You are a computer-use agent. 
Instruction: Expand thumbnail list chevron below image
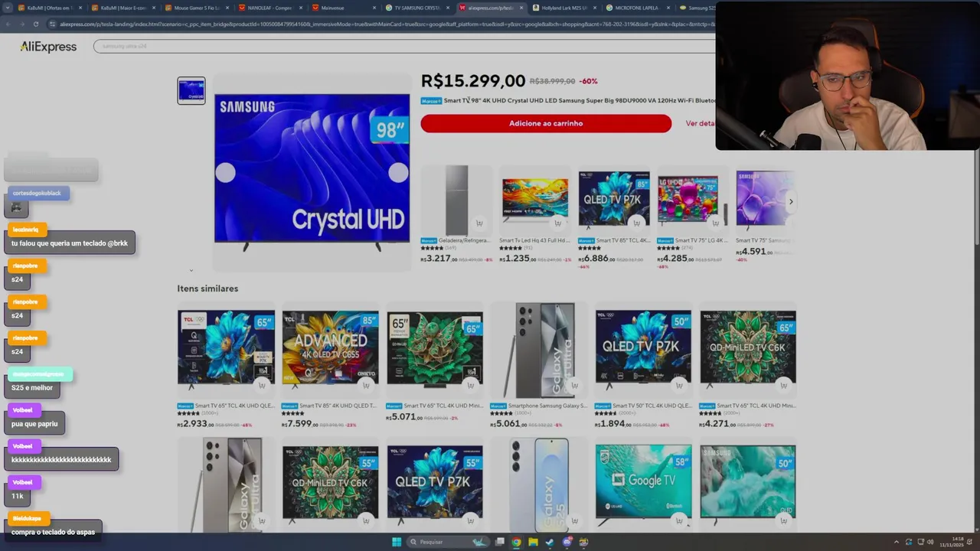coord(191,270)
